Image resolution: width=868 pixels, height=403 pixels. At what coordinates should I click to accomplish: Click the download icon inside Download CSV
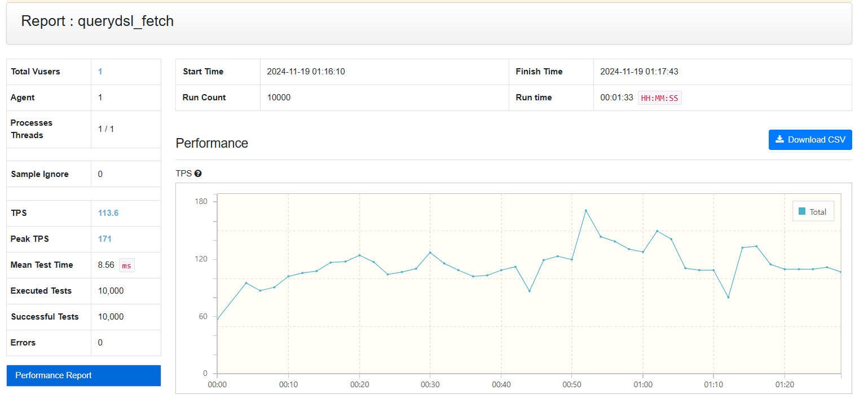click(780, 139)
